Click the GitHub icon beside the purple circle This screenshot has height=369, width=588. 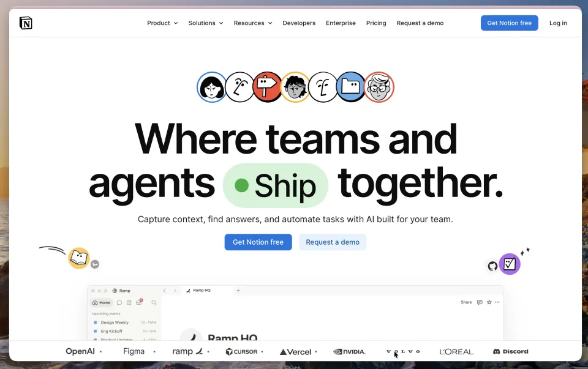[492, 266]
